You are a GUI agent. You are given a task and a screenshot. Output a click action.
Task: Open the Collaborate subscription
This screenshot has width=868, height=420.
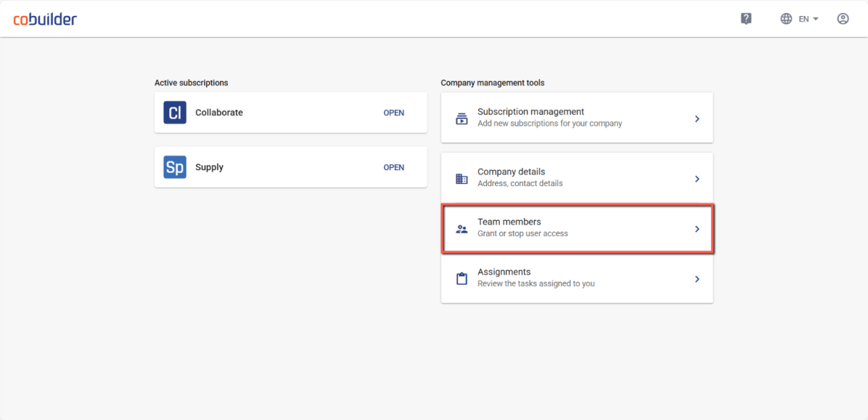[393, 113]
